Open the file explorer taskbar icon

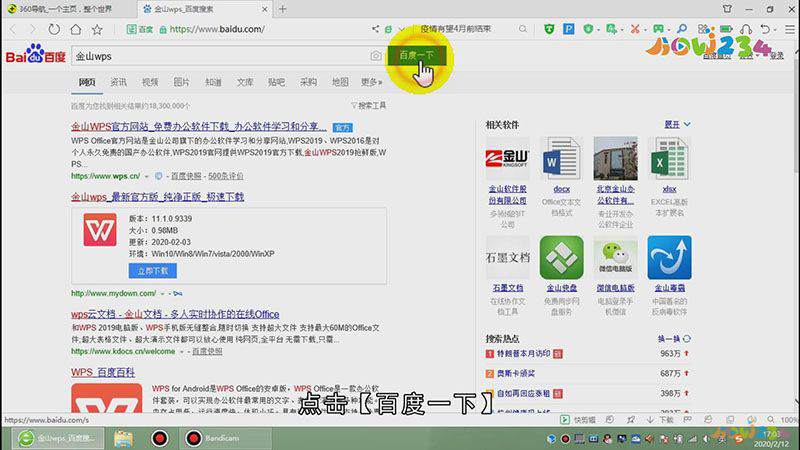coord(123,438)
